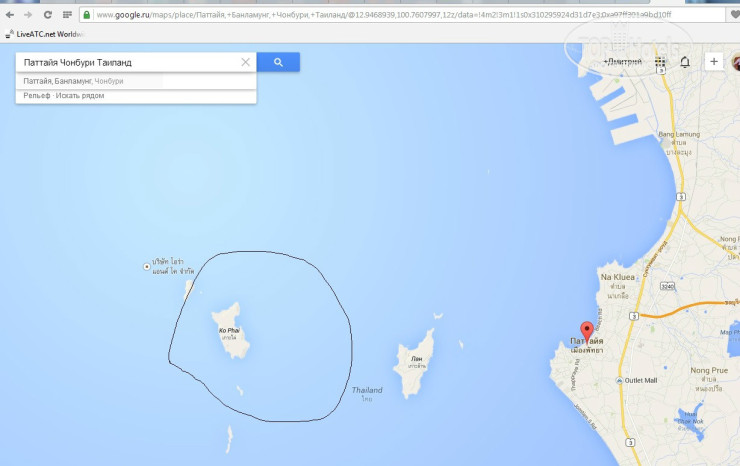Image resolution: width=740 pixels, height=466 pixels.
Task: Click the plus share button
Action: point(714,61)
